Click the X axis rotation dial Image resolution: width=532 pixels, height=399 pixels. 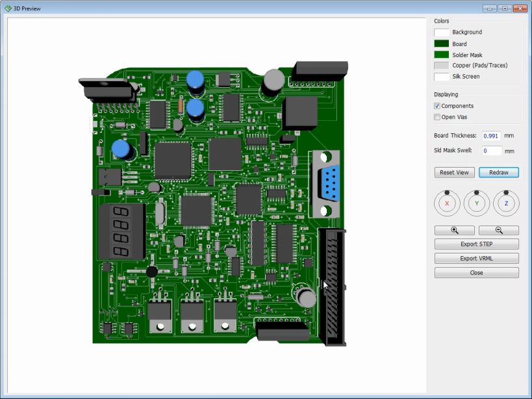point(447,203)
